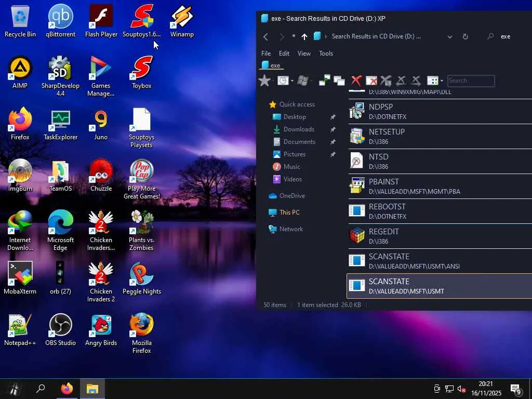The height and width of the screenshot is (399, 532).
Task: Refresh the search results folder
Action: 465,36
